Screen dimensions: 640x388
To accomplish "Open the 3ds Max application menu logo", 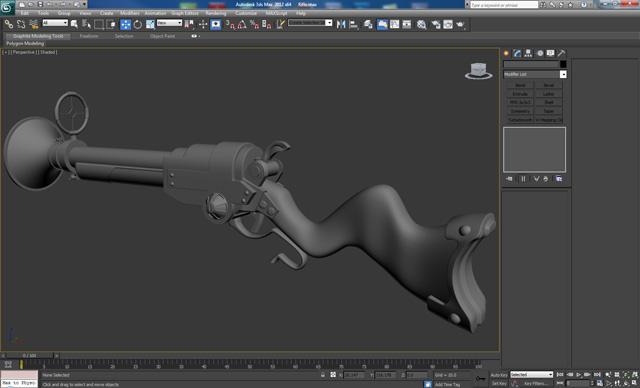I will pos(7,8).
